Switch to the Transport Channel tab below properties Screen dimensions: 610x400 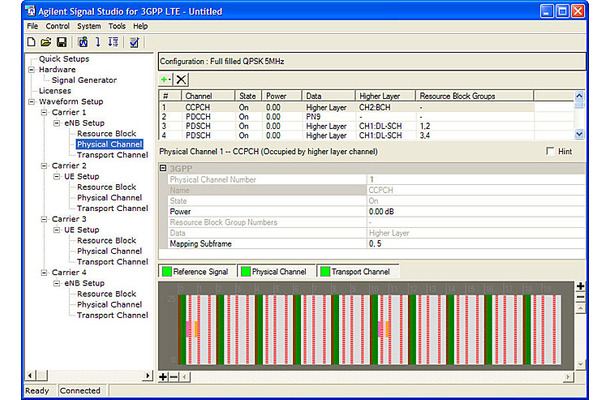pos(357,272)
